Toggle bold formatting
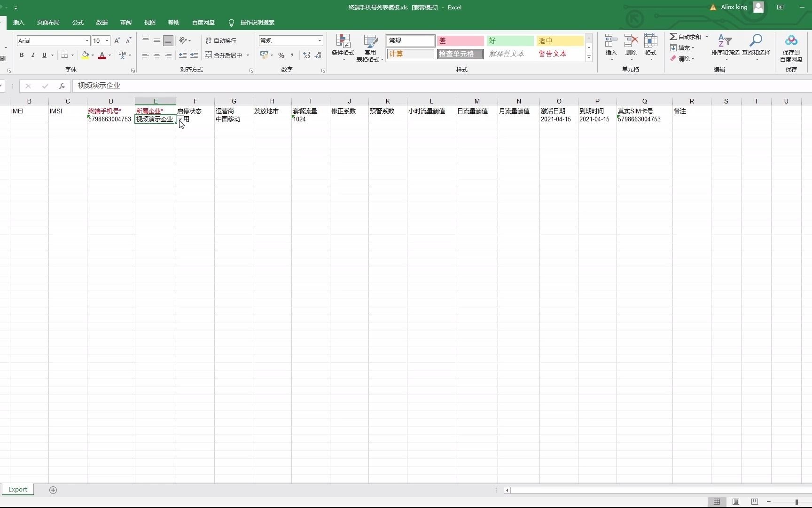The width and height of the screenshot is (812, 508). point(22,55)
